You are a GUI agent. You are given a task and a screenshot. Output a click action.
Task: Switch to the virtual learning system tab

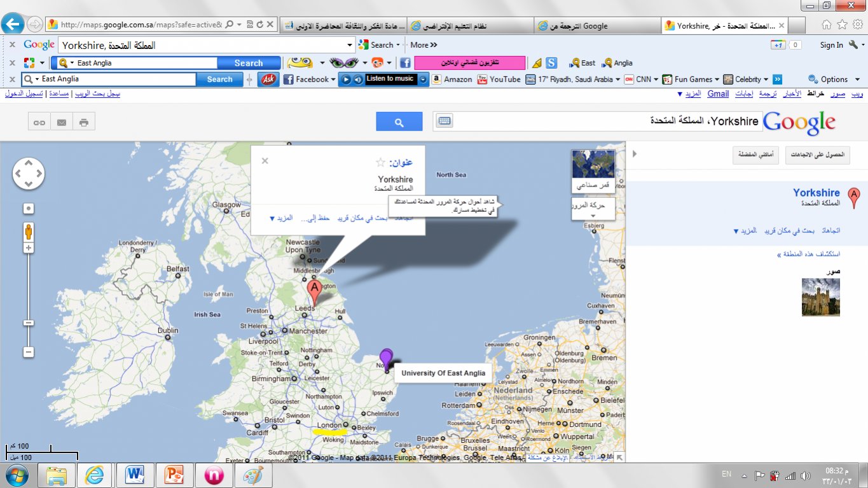click(471, 25)
